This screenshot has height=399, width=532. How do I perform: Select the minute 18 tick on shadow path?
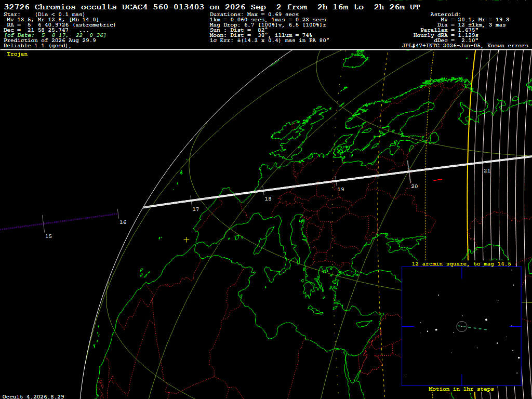point(263,190)
